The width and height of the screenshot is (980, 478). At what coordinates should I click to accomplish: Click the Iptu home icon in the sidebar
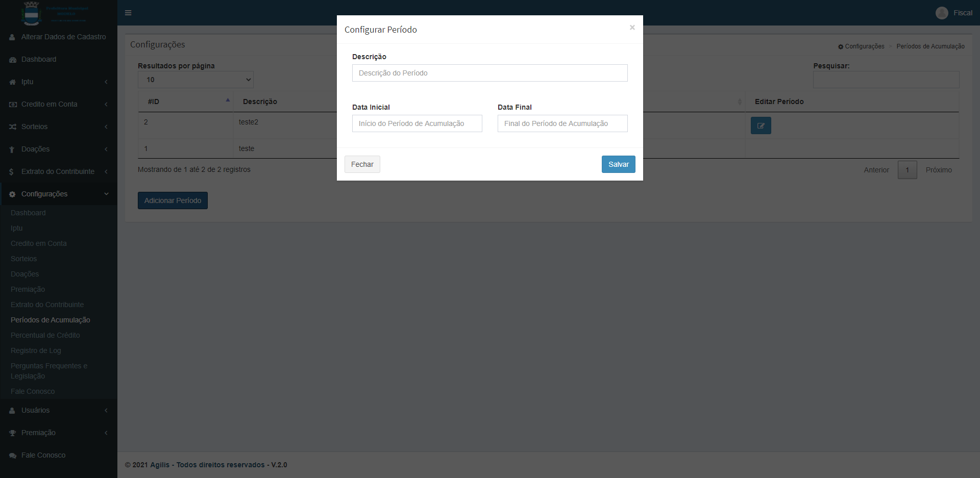(13, 82)
